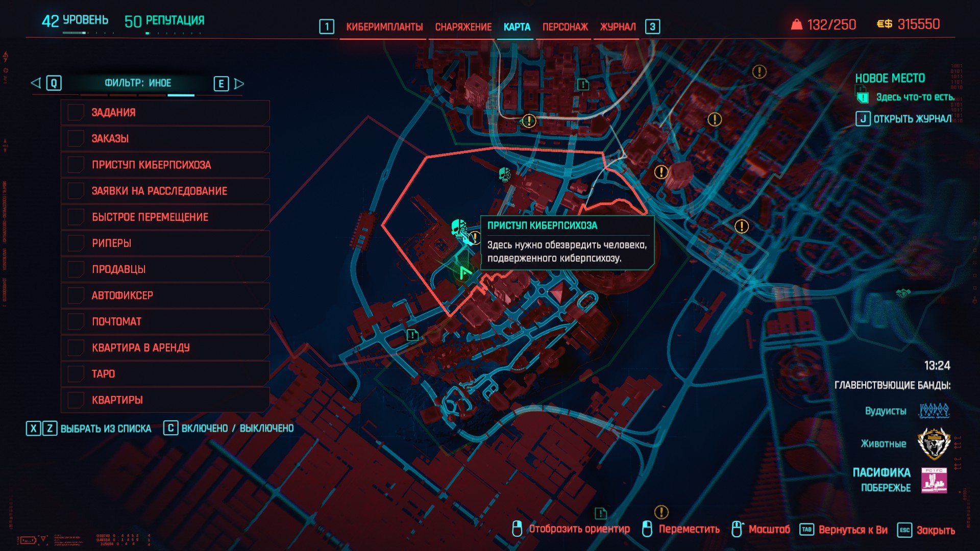Click ВКЛЮЧЕНО / ВЫКЛЮЧЕНО toggle hint
Screen dimensions: 980x551
tap(237, 429)
